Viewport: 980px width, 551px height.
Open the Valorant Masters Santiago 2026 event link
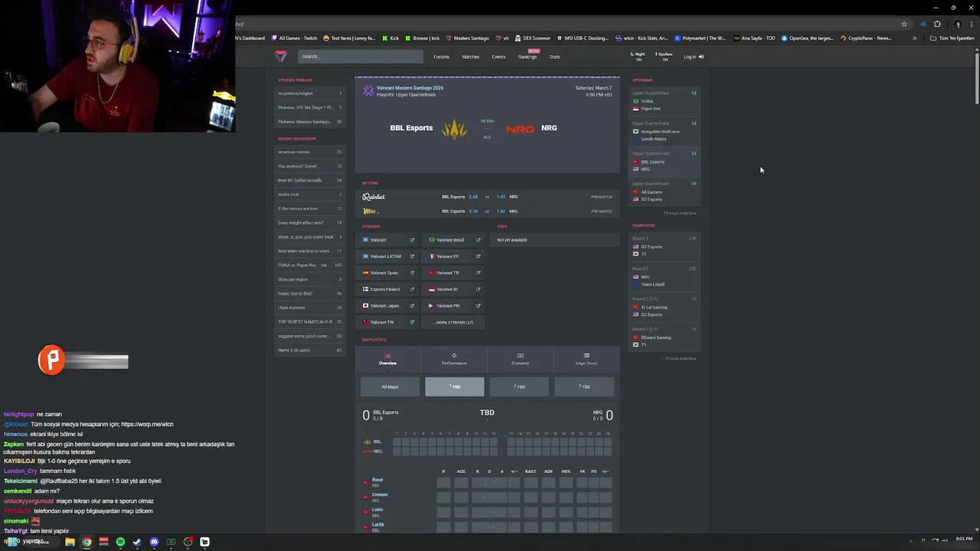tap(410, 88)
